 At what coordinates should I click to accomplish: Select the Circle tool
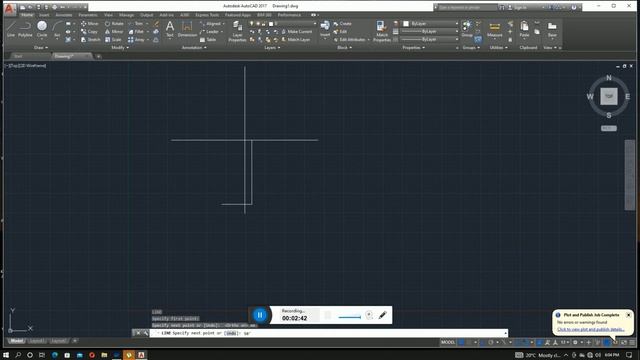point(42,29)
